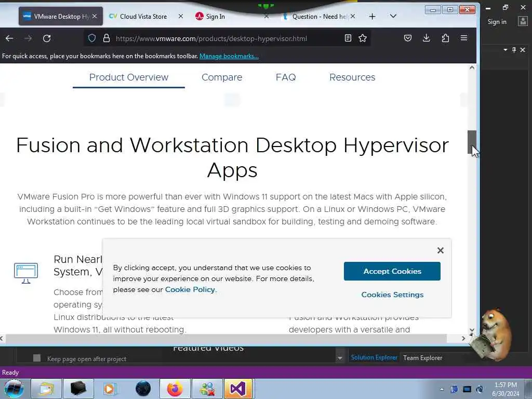The height and width of the screenshot is (399, 532).
Task: Launch the media player taskbar icon
Action: coord(110,389)
